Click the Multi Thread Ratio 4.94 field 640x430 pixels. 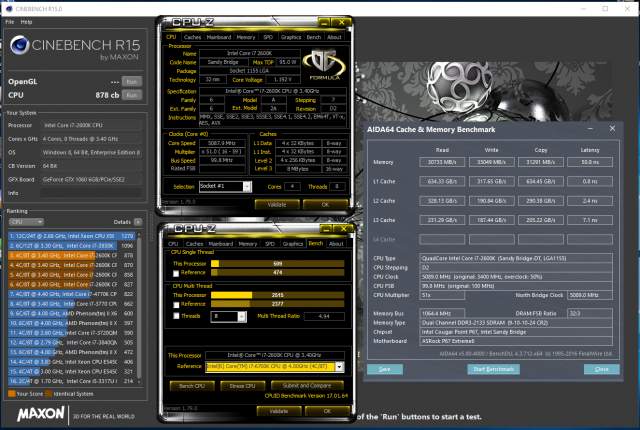[324, 316]
